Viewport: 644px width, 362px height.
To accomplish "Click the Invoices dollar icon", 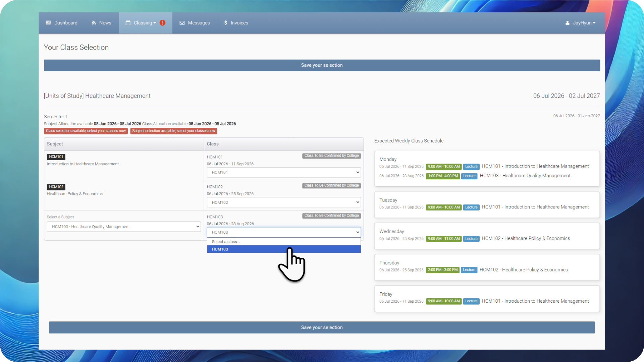I will (226, 23).
